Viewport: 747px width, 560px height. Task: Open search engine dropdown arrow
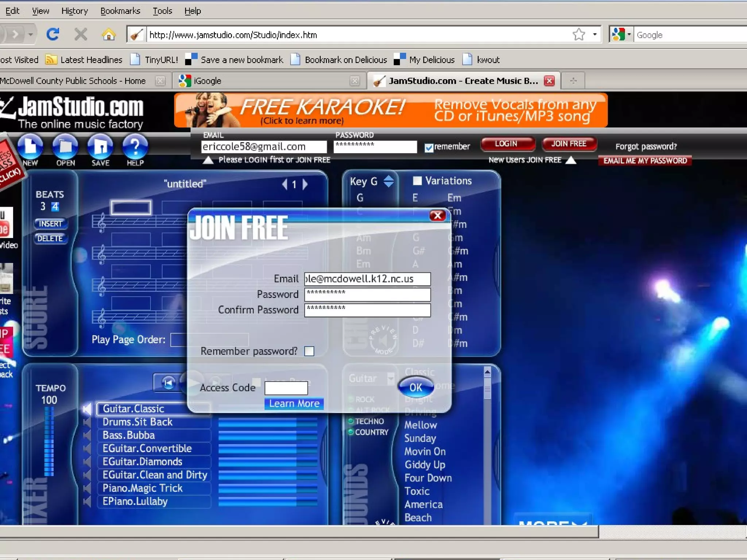[629, 35]
